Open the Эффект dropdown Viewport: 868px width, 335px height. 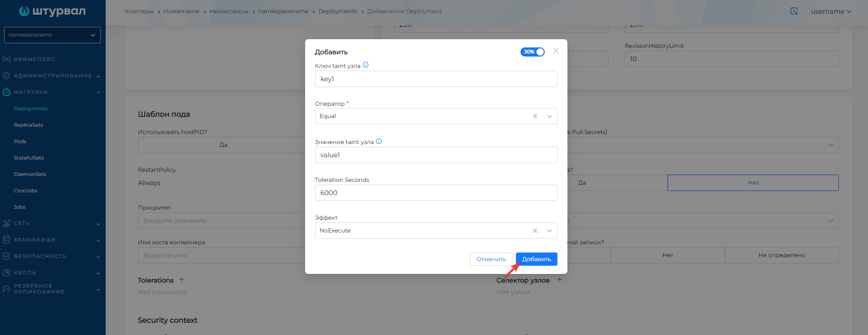(x=549, y=231)
